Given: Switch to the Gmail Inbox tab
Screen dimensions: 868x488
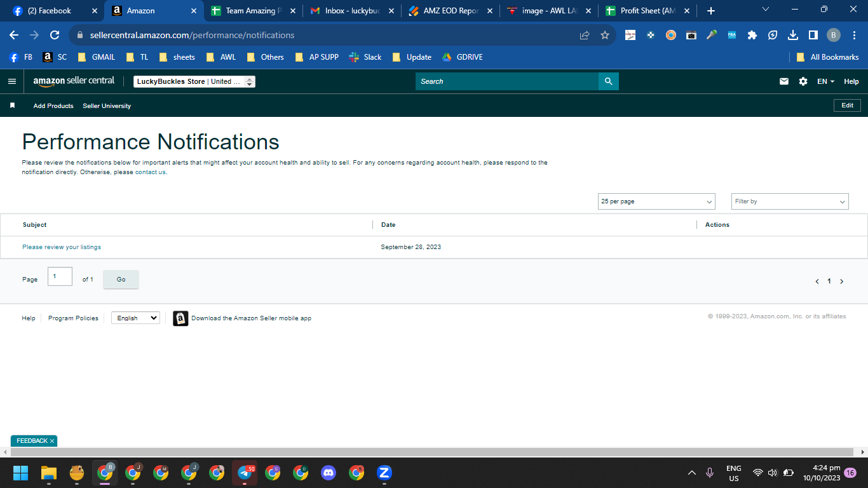Looking at the screenshot, I should 352,11.
